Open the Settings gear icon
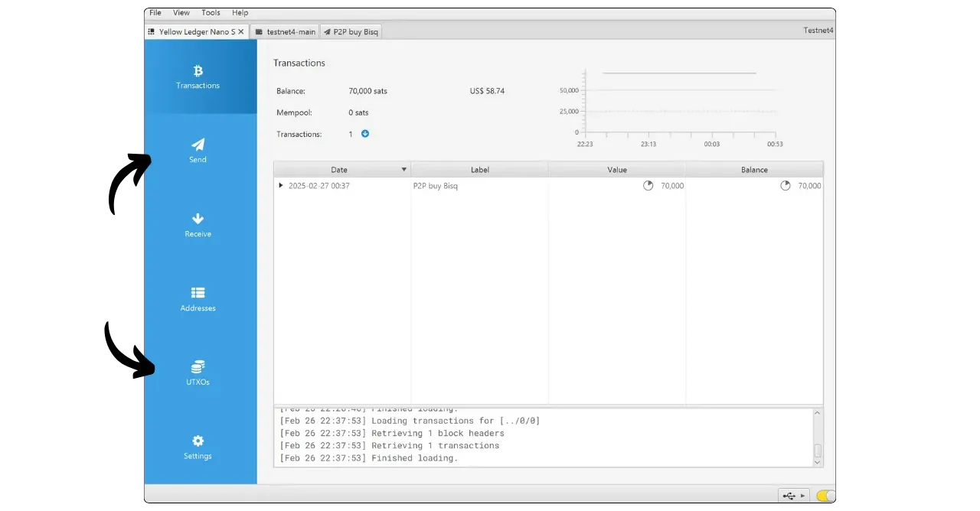 point(198,441)
